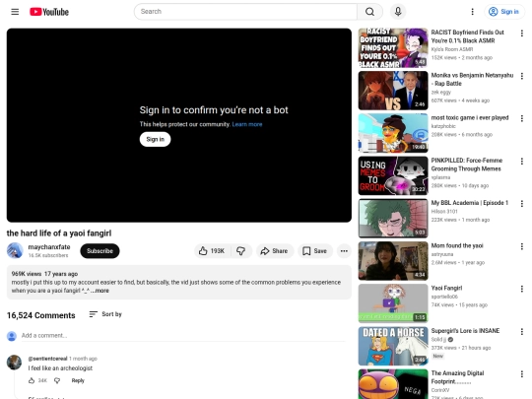This screenshot has height=399, width=532.
Task: Open options menu for Monika Rap Battle video
Action: click(x=522, y=76)
